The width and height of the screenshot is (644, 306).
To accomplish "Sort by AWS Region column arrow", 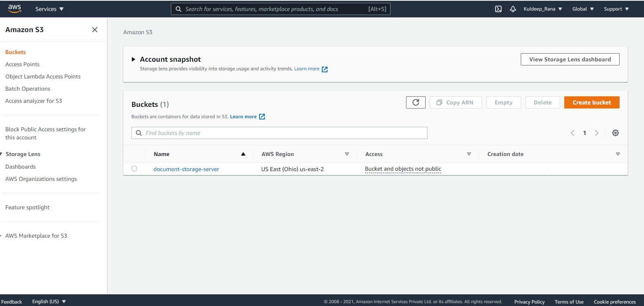I will (x=347, y=154).
